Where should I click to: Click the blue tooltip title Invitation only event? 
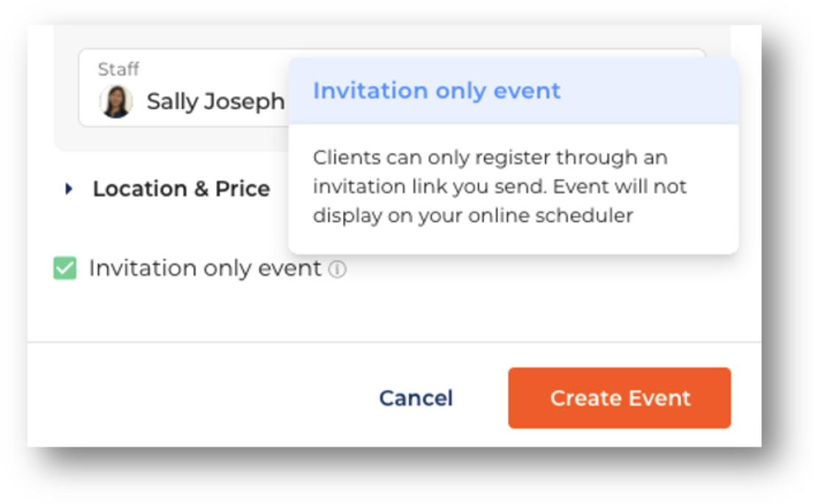(436, 90)
